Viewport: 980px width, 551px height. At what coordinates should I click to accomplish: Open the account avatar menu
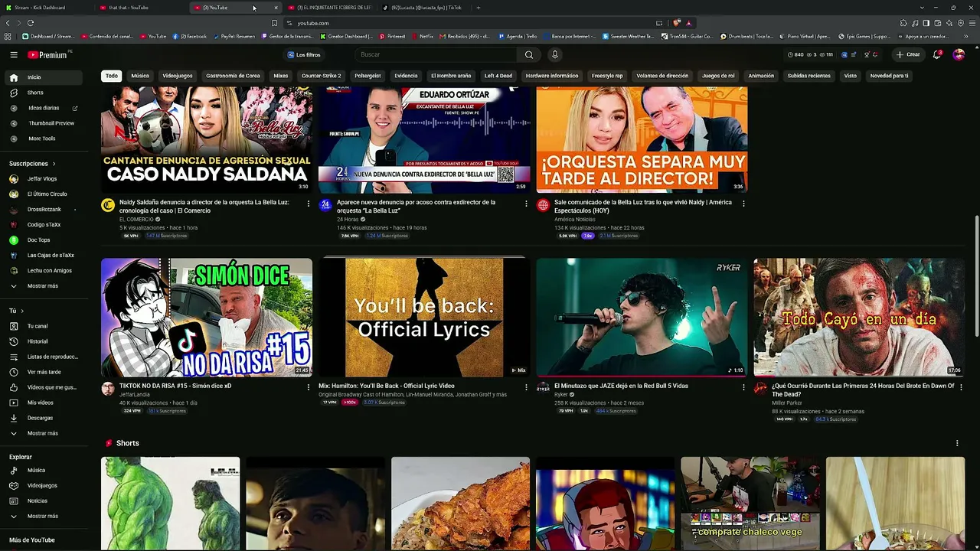[959, 55]
